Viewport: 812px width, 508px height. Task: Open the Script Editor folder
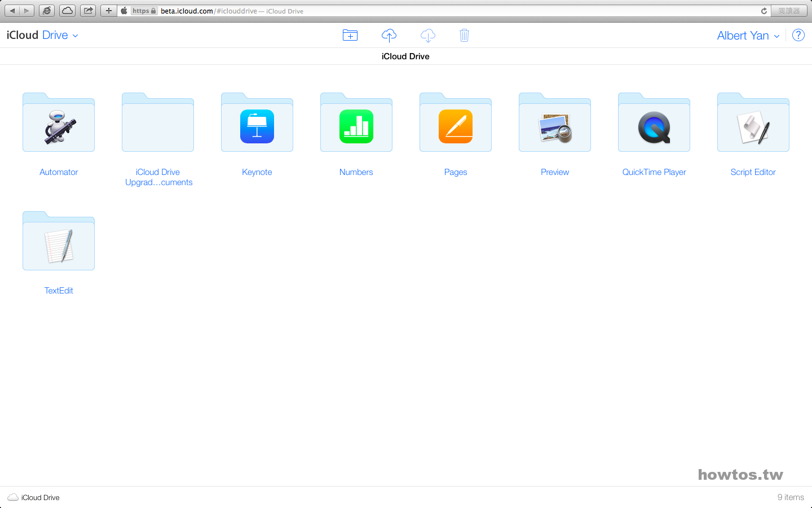pyautogui.click(x=753, y=122)
